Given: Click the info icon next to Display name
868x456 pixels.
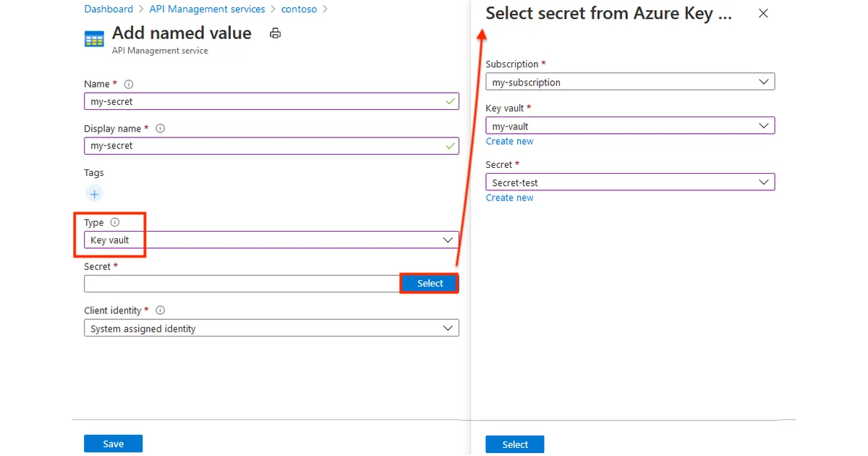Looking at the screenshot, I should (x=161, y=128).
